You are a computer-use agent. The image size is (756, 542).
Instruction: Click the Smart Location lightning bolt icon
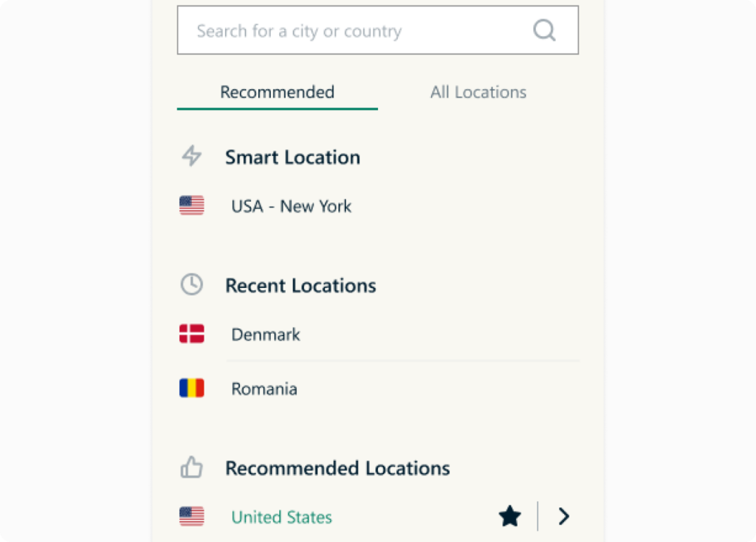[x=192, y=157]
